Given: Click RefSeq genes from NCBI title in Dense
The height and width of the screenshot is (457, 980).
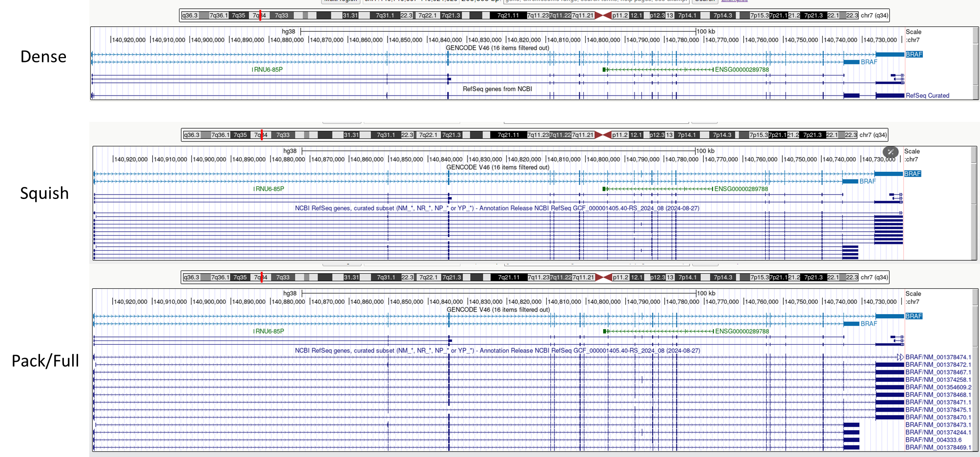Looking at the screenshot, I should click(x=497, y=89).
